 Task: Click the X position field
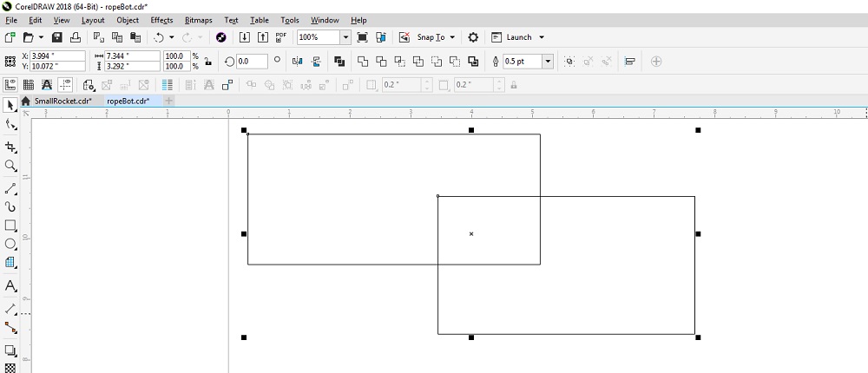coord(58,56)
